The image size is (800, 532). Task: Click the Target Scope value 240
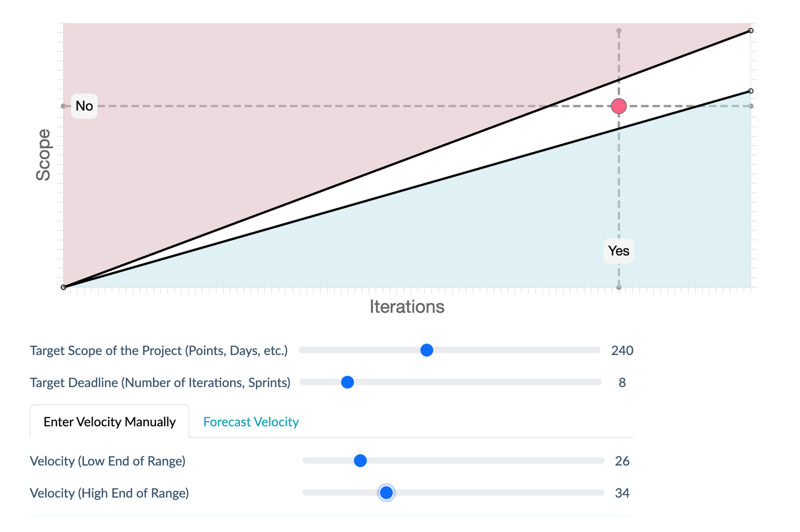tap(622, 351)
